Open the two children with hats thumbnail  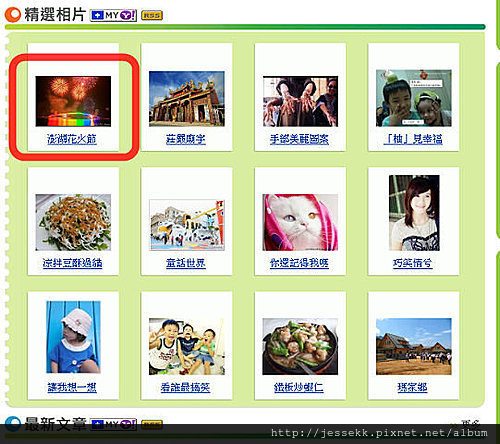(x=414, y=98)
